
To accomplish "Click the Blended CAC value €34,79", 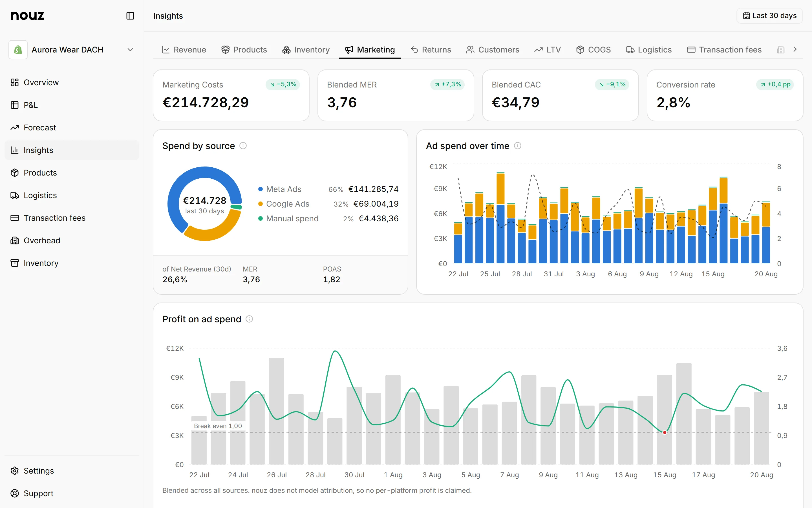I will point(515,102).
